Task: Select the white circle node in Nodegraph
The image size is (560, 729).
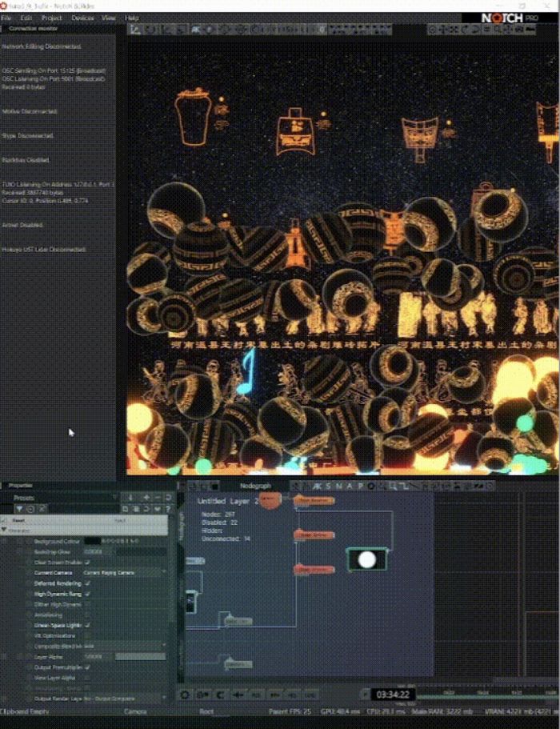Action: tap(366, 559)
